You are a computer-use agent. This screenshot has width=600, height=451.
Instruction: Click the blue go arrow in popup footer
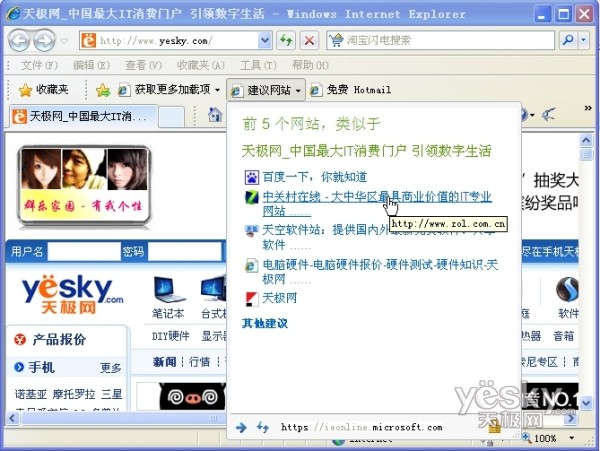241,427
